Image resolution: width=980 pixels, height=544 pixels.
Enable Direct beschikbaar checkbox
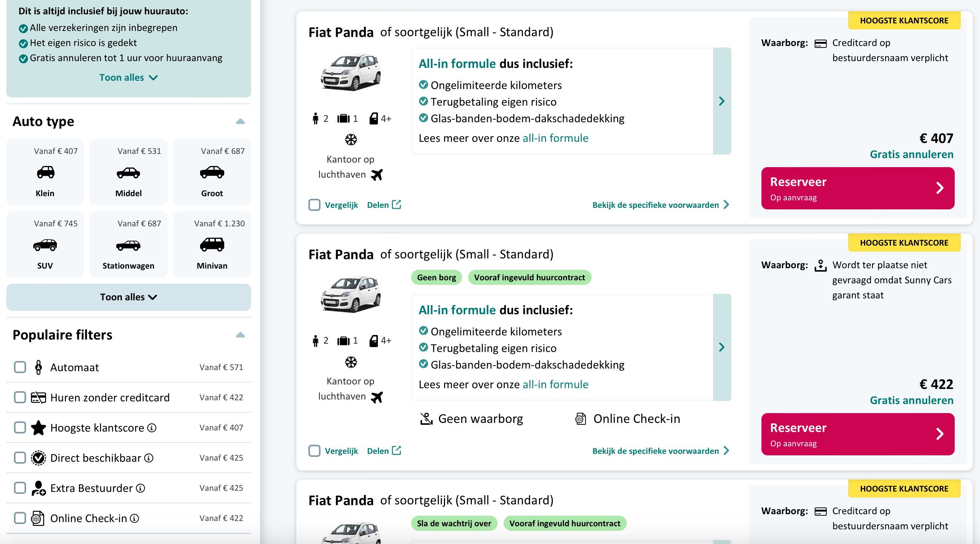coord(20,458)
